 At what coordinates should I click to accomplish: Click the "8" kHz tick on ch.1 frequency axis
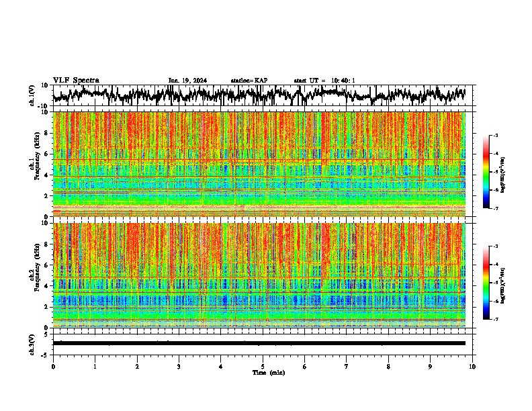(x=46, y=133)
